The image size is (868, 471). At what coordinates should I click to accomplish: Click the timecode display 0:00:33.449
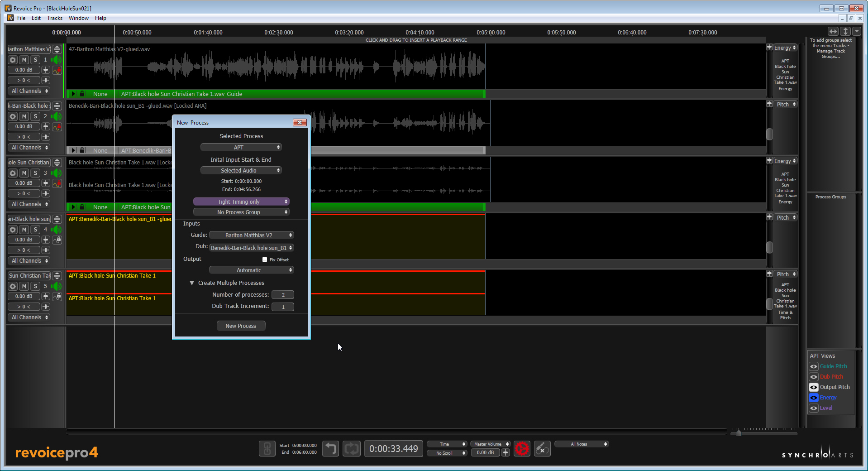(394, 449)
